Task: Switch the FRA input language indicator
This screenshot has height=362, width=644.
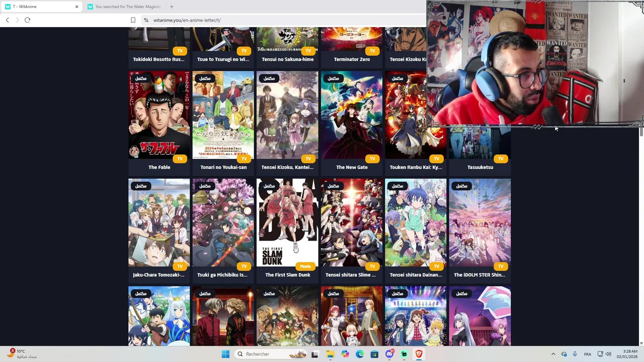Action: click(587, 354)
